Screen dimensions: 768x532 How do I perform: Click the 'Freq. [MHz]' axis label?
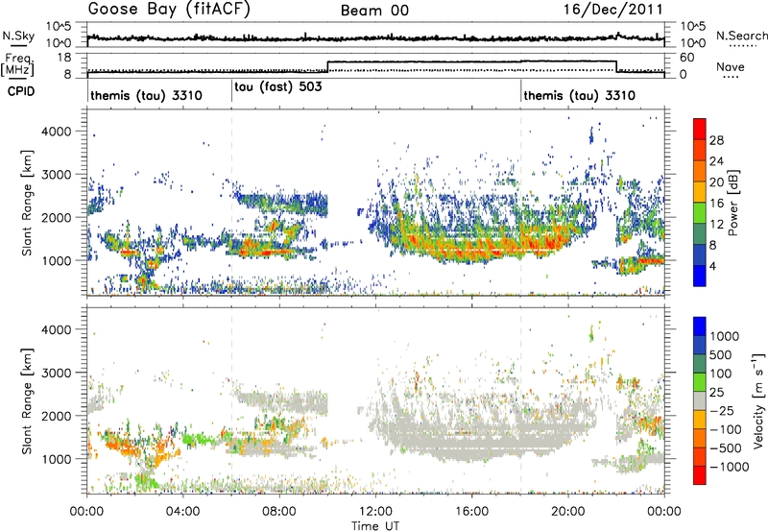click(x=17, y=64)
